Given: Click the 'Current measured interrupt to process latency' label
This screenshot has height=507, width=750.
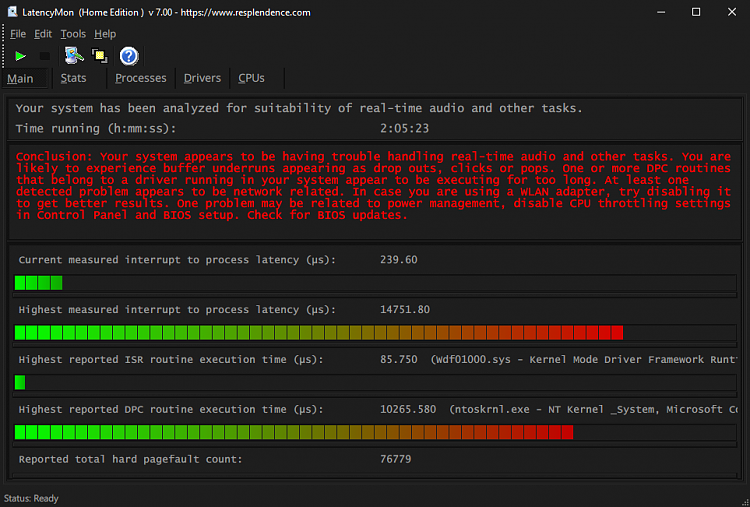Looking at the screenshot, I should click(177, 260).
